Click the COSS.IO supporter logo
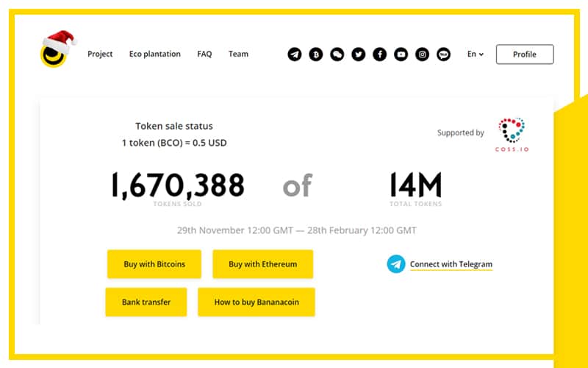This screenshot has width=588, height=368. pos(512,135)
